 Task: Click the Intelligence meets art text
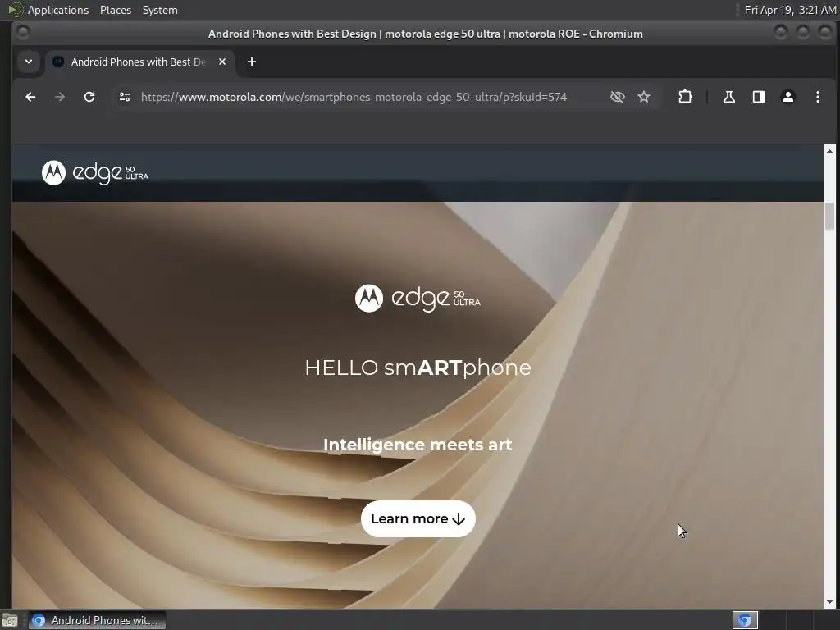coord(418,445)
